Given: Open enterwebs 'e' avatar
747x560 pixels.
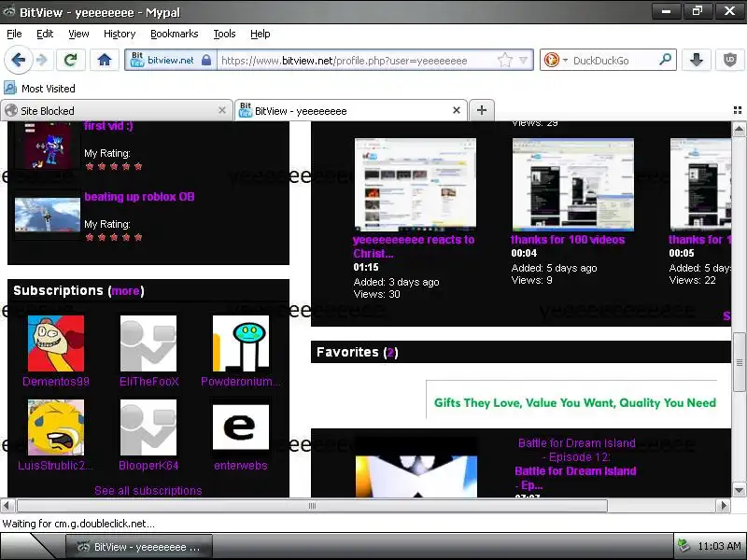Looking at the screenshot, I should point(241,427).
